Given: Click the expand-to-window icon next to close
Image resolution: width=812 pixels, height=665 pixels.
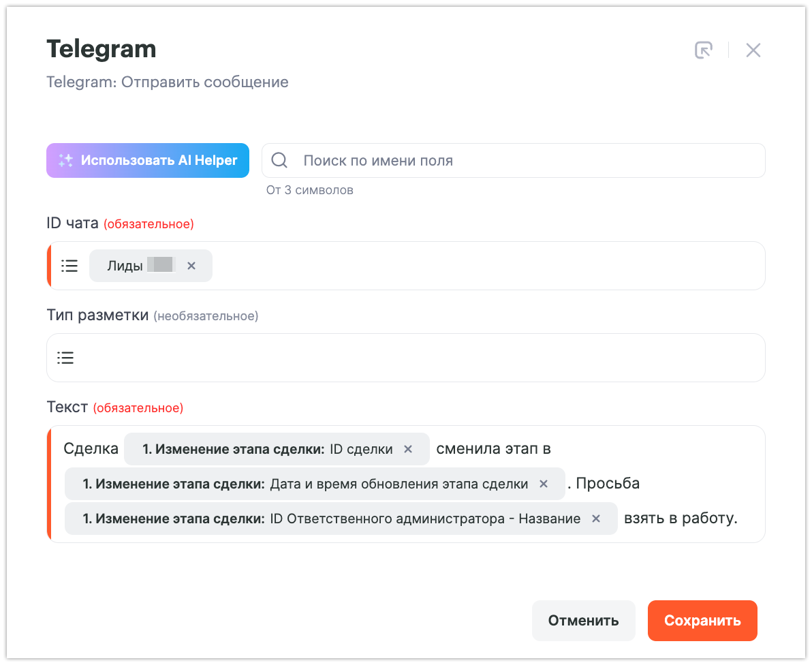Looking at the screenshot, I should (703, 50).
